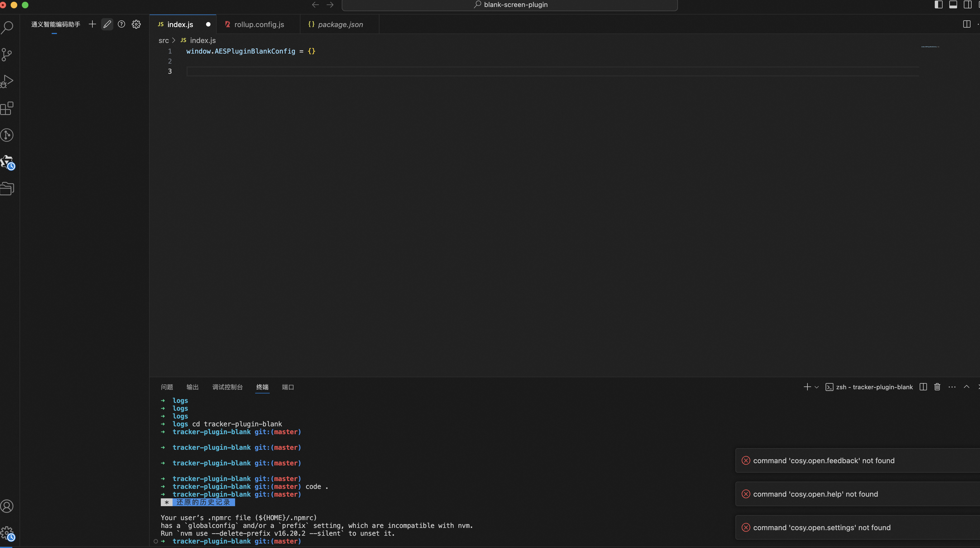Screen dimensions: 980x548
Task: Open the Tongyi assistant activity icon
Action: 7,162
